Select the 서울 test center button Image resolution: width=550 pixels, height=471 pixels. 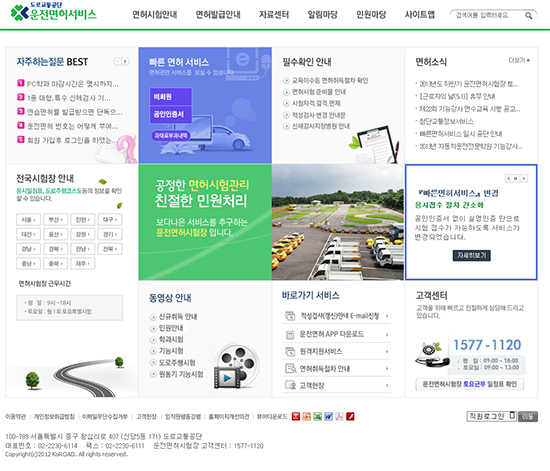28,220
